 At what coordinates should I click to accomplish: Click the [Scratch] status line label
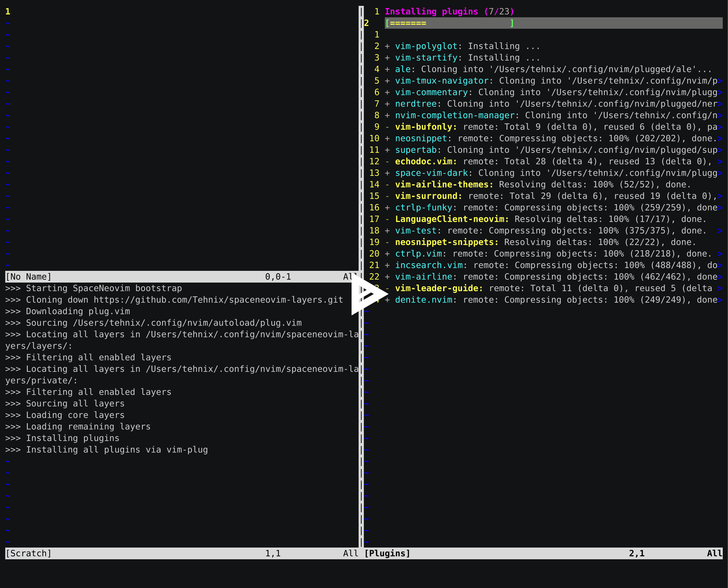click(x=28, y=553)
